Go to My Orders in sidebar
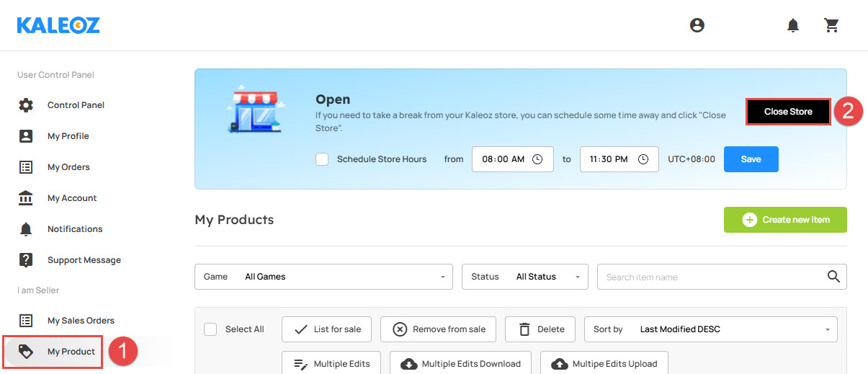This screenshot has height=374, width=868. click(x=68, y=167)
